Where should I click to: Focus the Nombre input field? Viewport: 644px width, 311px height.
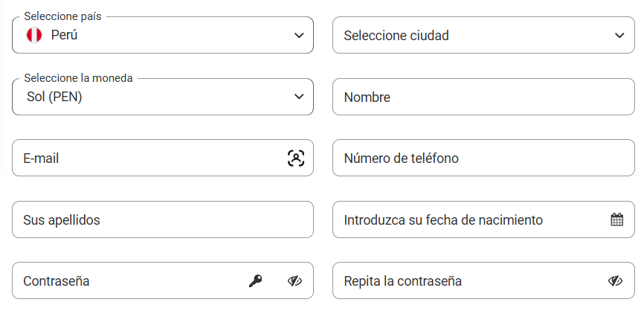pyautogui.click(x=483, y=97)
